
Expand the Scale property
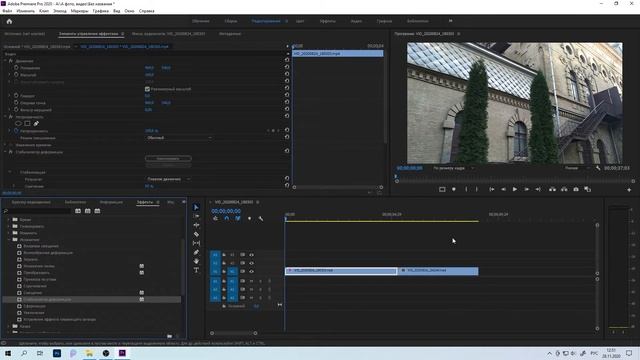9,75
